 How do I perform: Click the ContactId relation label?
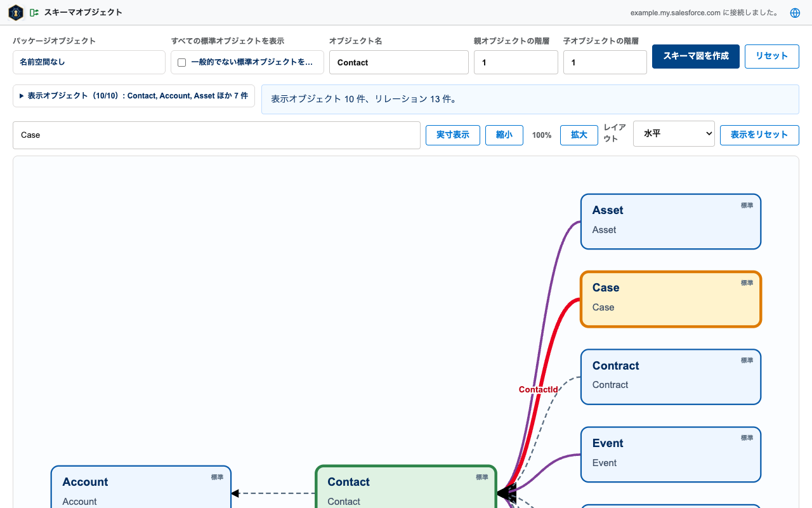pyautogui.click(x=538, y=389)
